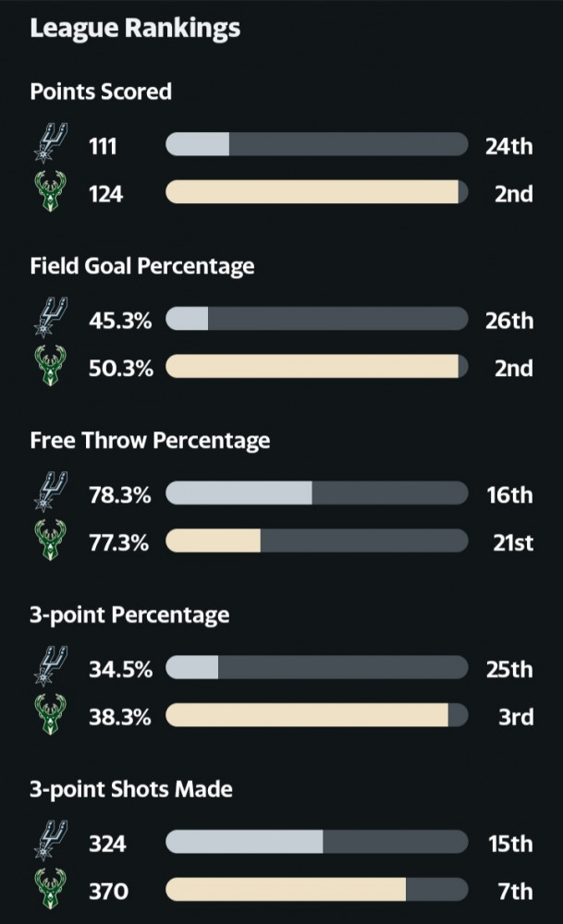Click the Spurs Points Scored ranking bar
The image size is (563, 924).
(x=317, y=144)
